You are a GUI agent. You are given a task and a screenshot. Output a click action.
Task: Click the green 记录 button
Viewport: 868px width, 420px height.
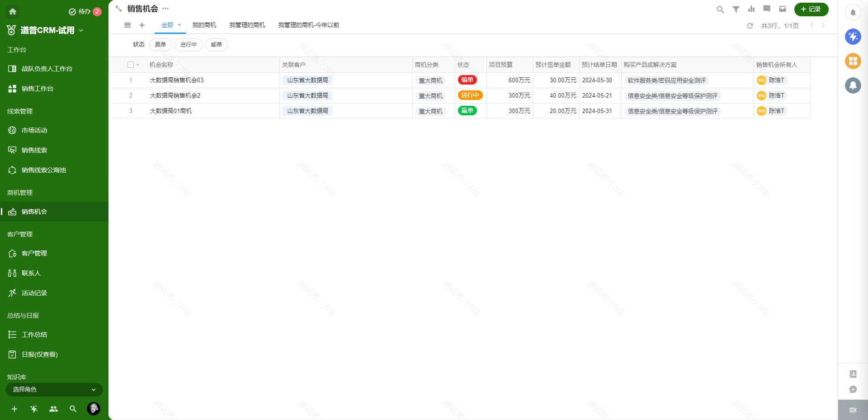pos(811,9)
